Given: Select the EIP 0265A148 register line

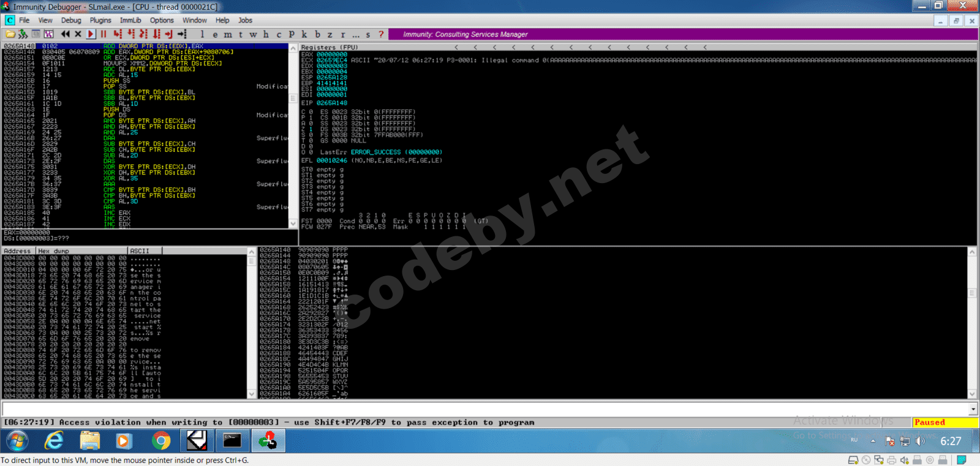Looking at the screenshot, I should (x=324, y=103).
